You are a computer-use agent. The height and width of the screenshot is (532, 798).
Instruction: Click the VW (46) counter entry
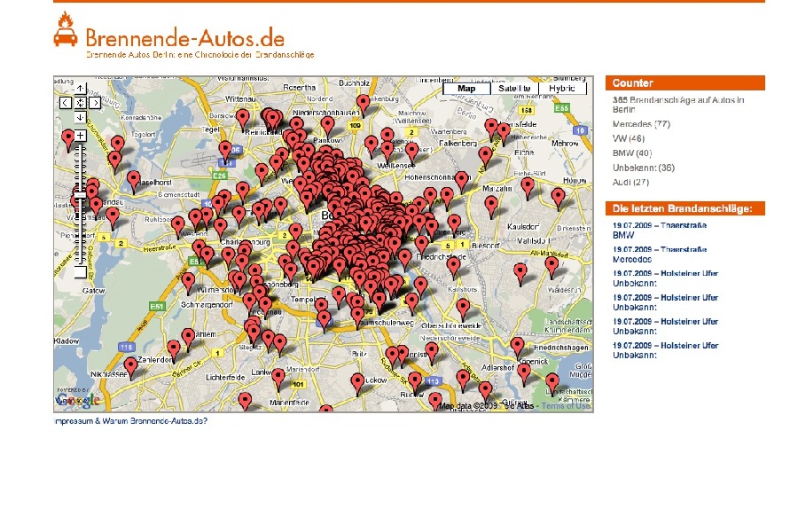(629, 138)
